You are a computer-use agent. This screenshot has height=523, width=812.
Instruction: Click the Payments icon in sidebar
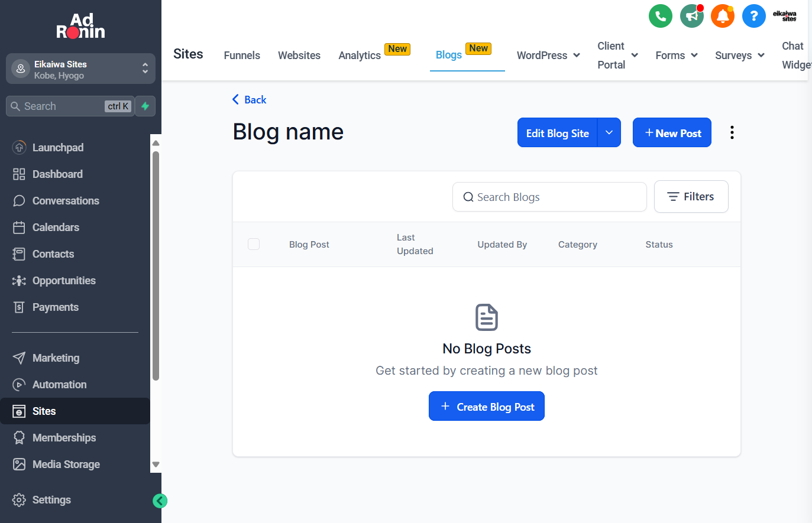(19, 307)
